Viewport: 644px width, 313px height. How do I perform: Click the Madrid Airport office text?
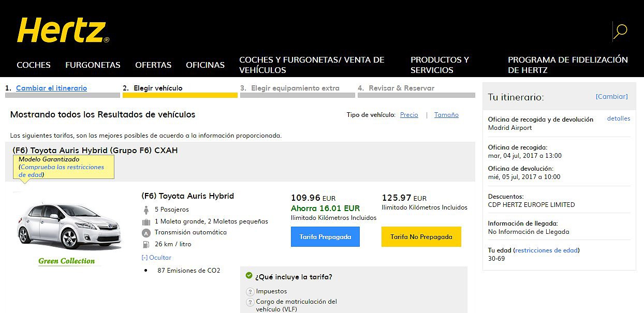coord(510,128)
